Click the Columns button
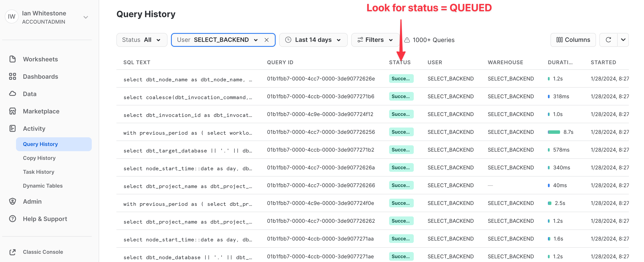This screenshot has width=644, height=262. coord(573,40)
